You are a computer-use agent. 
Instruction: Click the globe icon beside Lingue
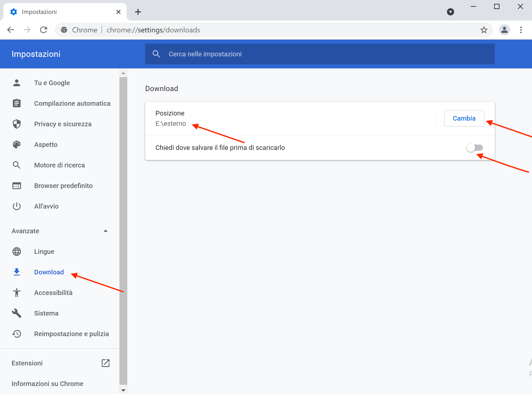click(x=17, y=252)
